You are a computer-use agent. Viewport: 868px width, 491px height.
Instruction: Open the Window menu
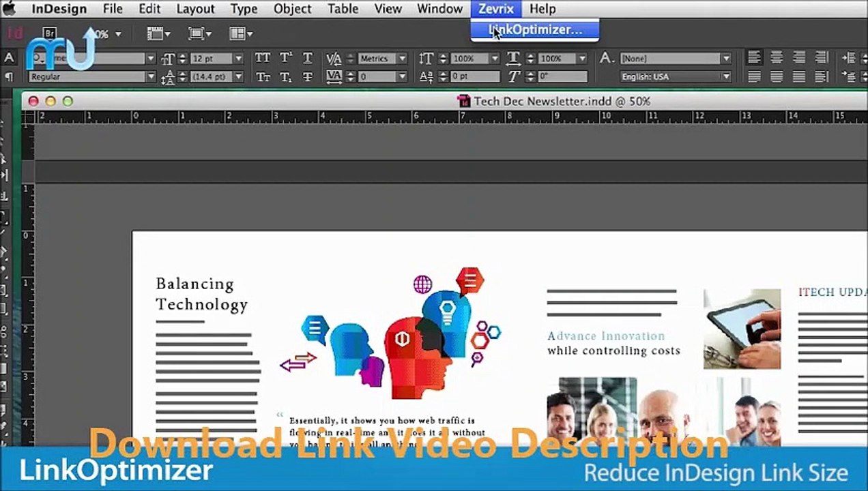click(439, 9)
